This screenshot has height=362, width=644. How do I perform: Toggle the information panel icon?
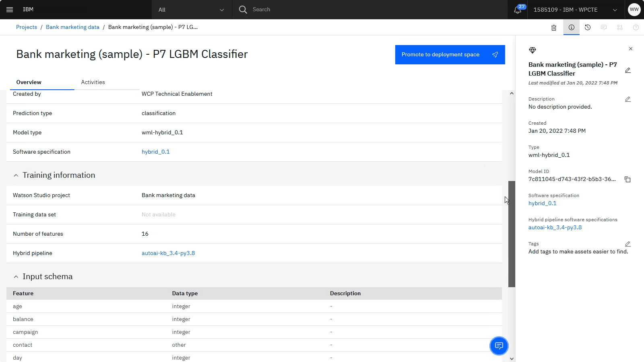pos(571,27)
